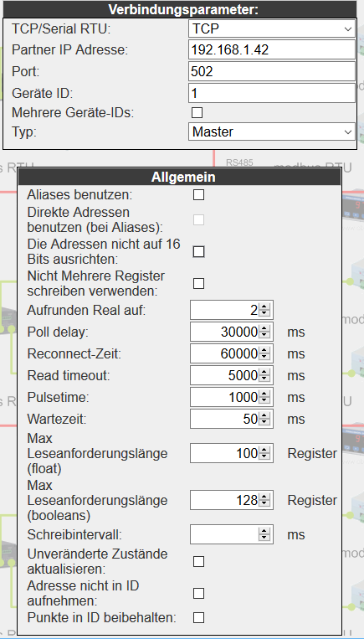This screenshot has width=364, height=639.
Task: Tick the Aliases benutzen checkbox
Action: [198, 195]
